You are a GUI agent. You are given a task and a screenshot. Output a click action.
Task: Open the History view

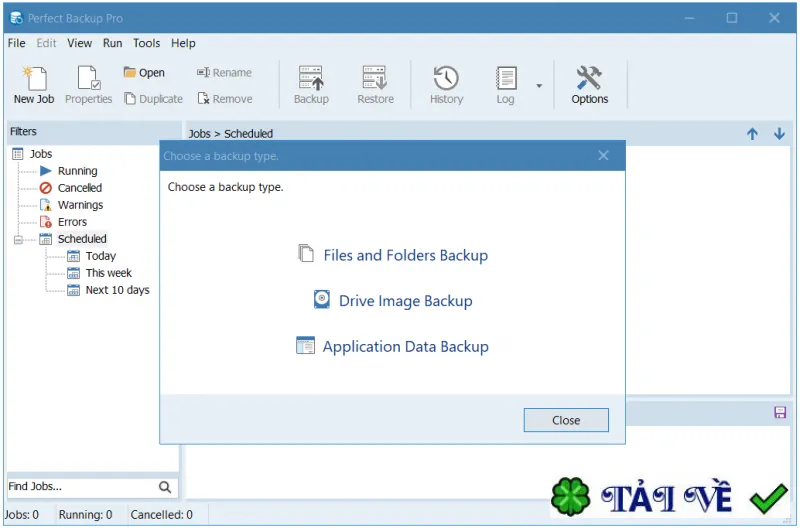[446, 85]
